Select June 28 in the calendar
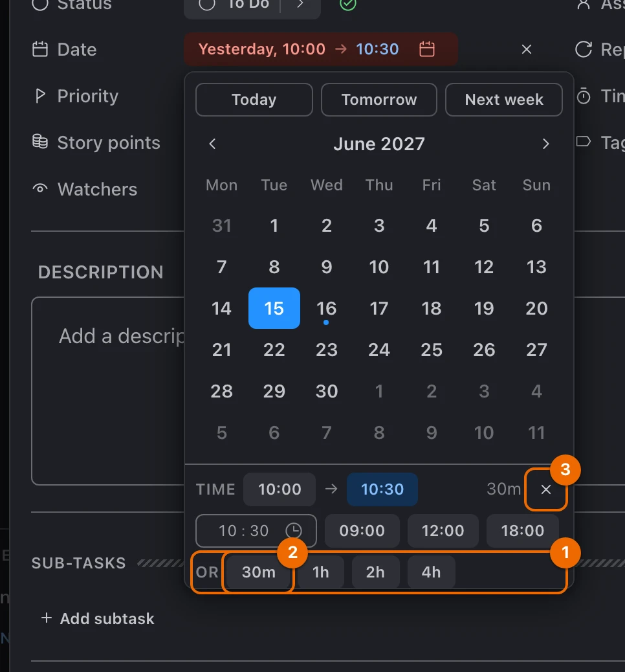This screenshot has height=672, width=625. pos(221,391)
